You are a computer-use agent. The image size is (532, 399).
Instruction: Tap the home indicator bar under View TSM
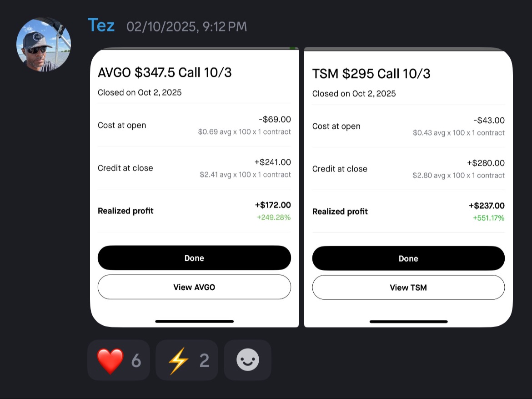point(408,322)
